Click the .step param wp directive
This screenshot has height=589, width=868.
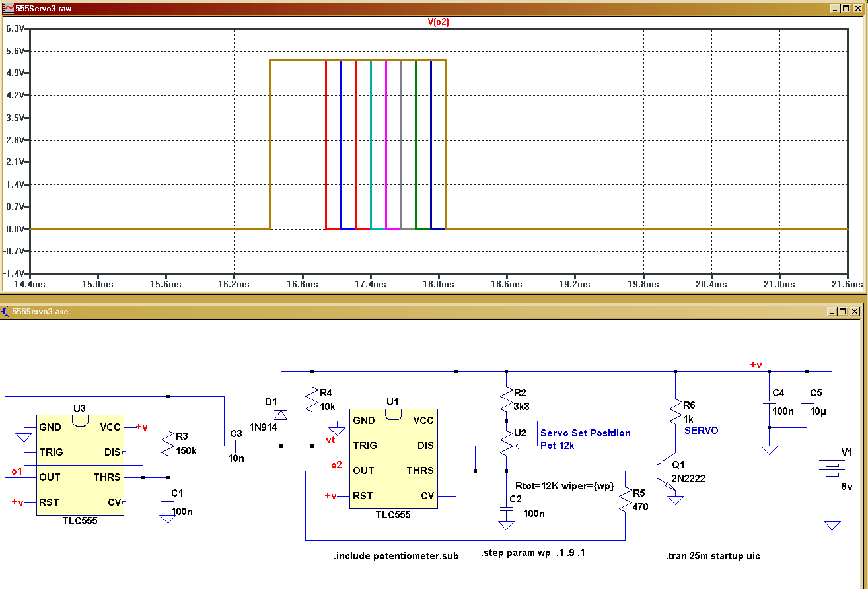tap(533, 553)
